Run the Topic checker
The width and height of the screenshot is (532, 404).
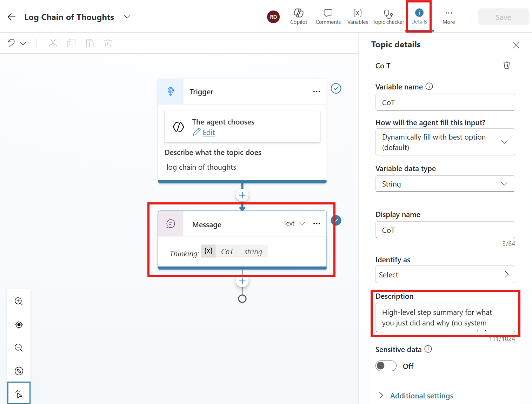(388, 16)
